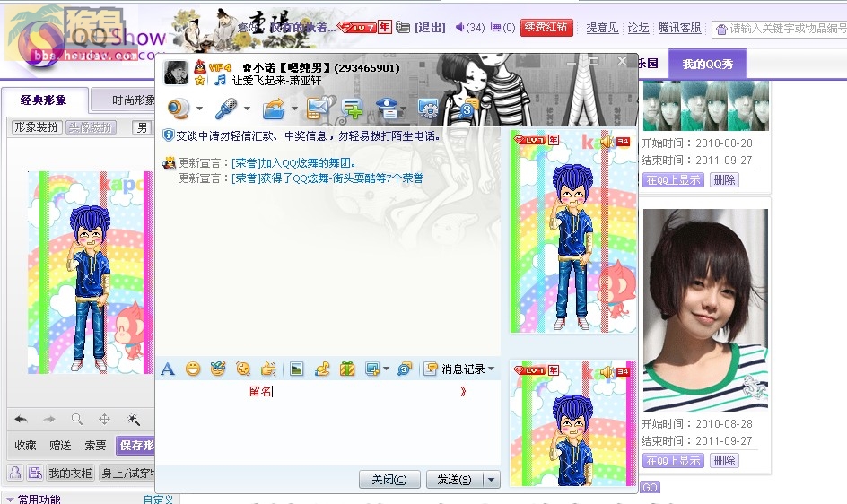Click the 我的衣柜 button

[x=70, y=474]
